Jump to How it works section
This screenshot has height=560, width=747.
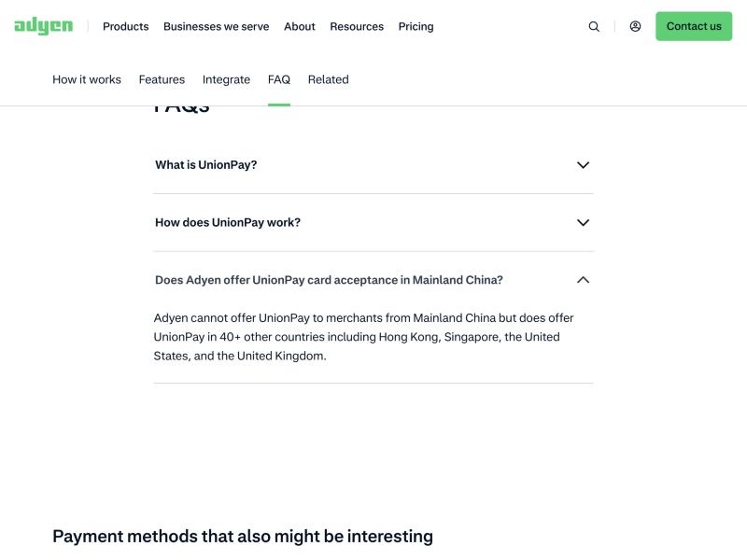(x=87, y=79)
